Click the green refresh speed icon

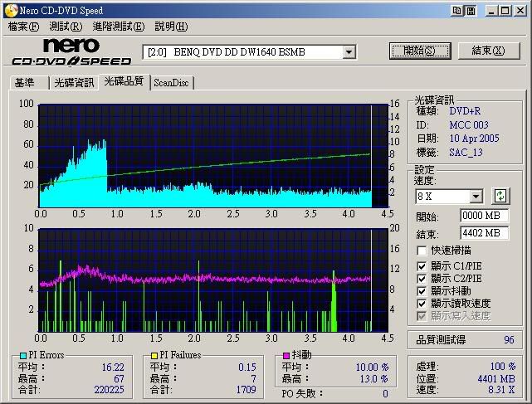click(x=500, y=196)
